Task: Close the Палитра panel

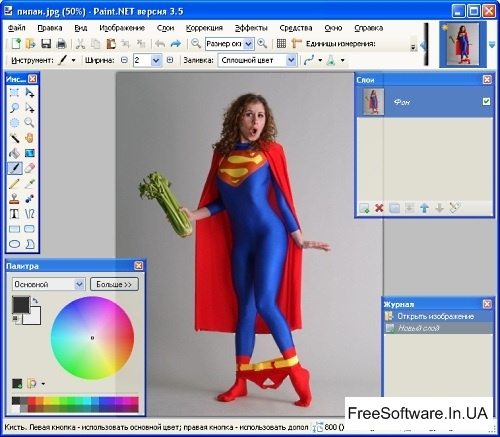Action: (x=139, y=266)
